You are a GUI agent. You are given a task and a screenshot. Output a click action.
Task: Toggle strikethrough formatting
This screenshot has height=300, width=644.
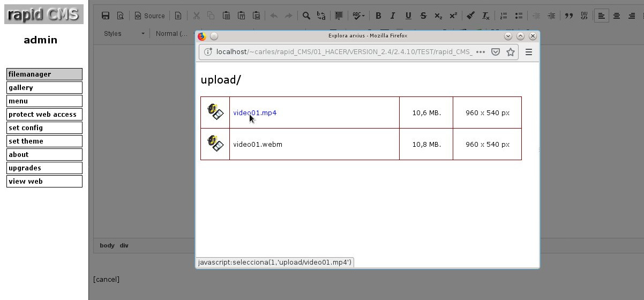pyautogui.click(x=423, y=16)
